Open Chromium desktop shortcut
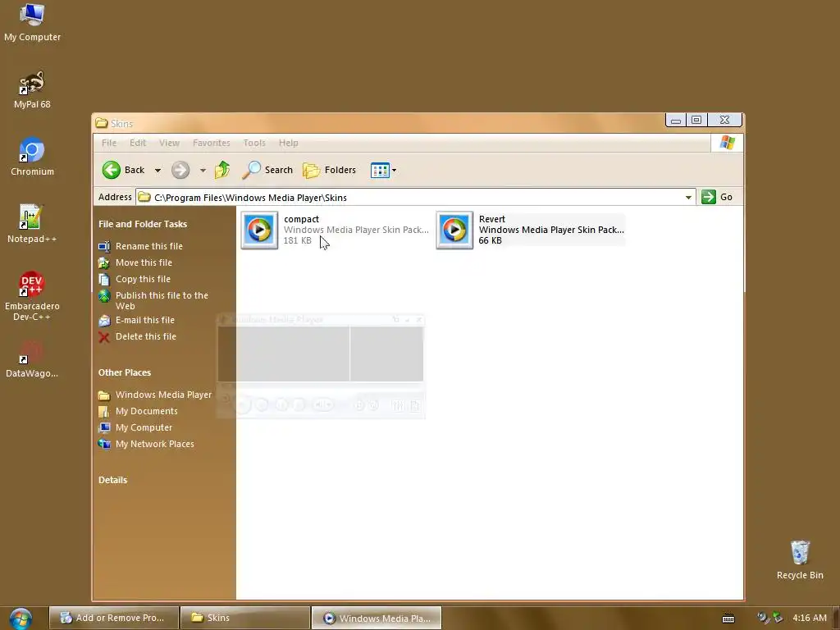Screen dimensions: 840x630 tap(32, 157)
